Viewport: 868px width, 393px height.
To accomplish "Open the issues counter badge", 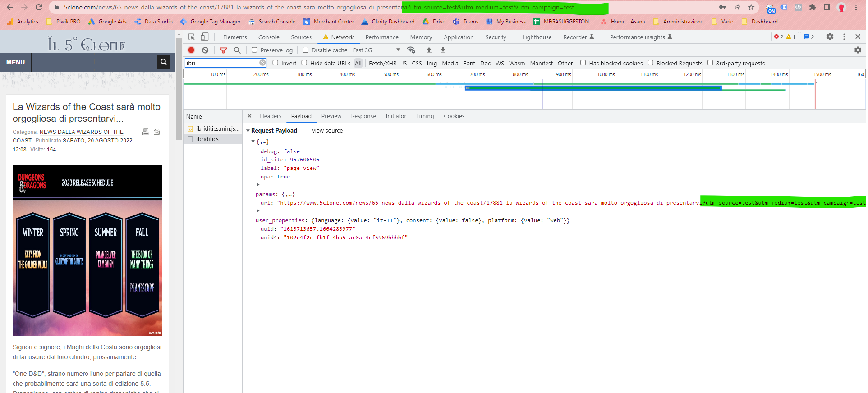I will [x=809, y=37].
